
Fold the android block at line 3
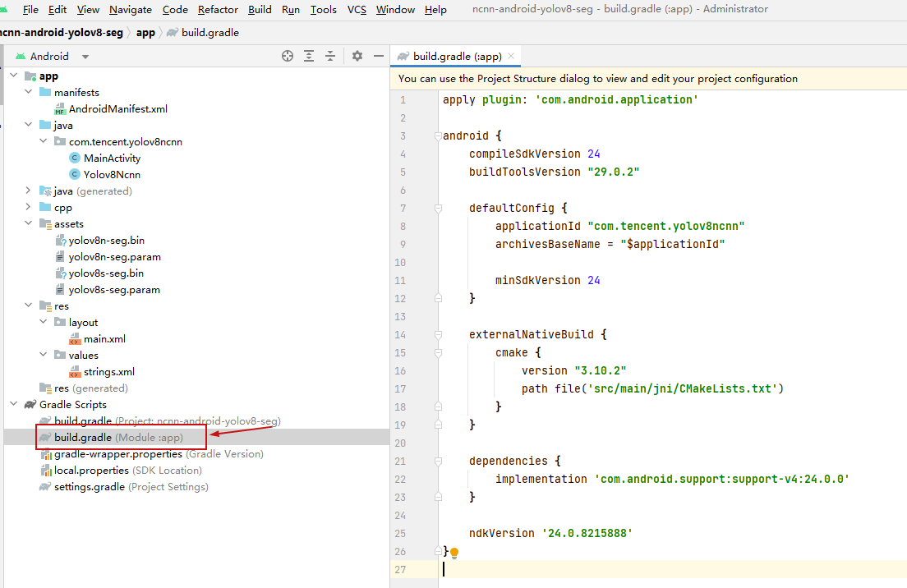click(439, 136)
